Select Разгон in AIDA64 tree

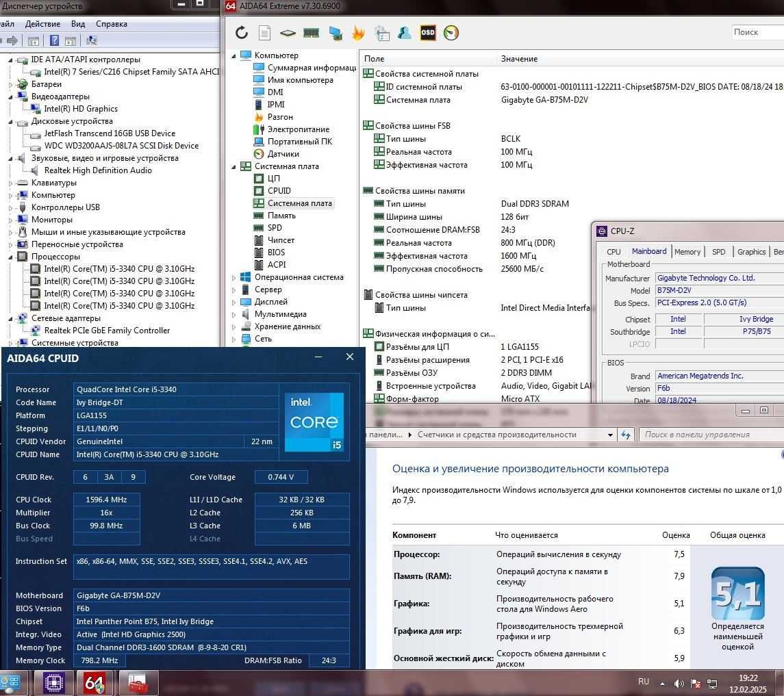[x=280, y=117]
